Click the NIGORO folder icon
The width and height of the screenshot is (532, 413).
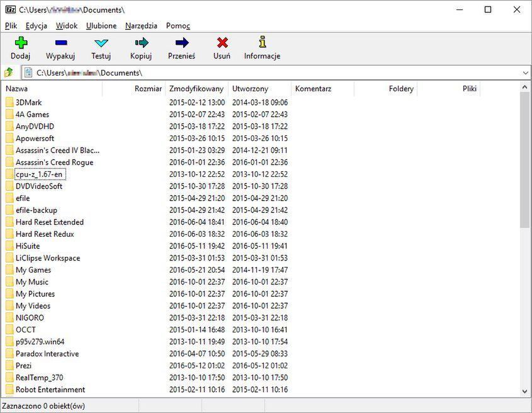[9, 318]
